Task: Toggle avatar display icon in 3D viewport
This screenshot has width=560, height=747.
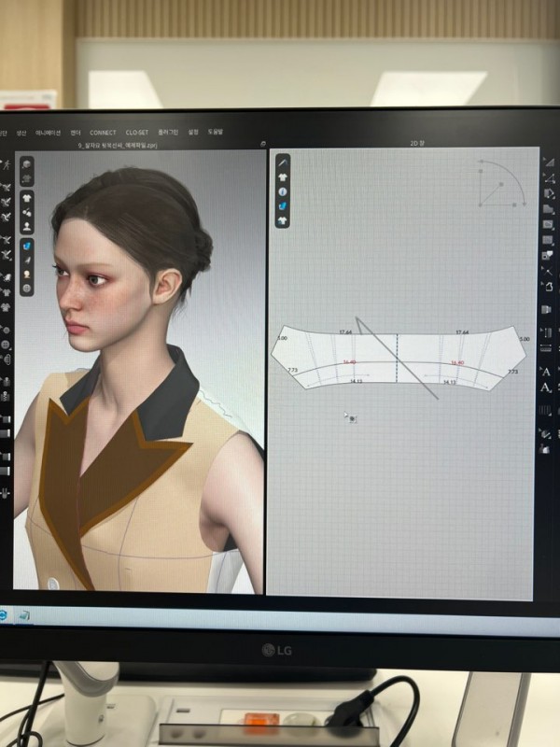Action: [27, 226]
